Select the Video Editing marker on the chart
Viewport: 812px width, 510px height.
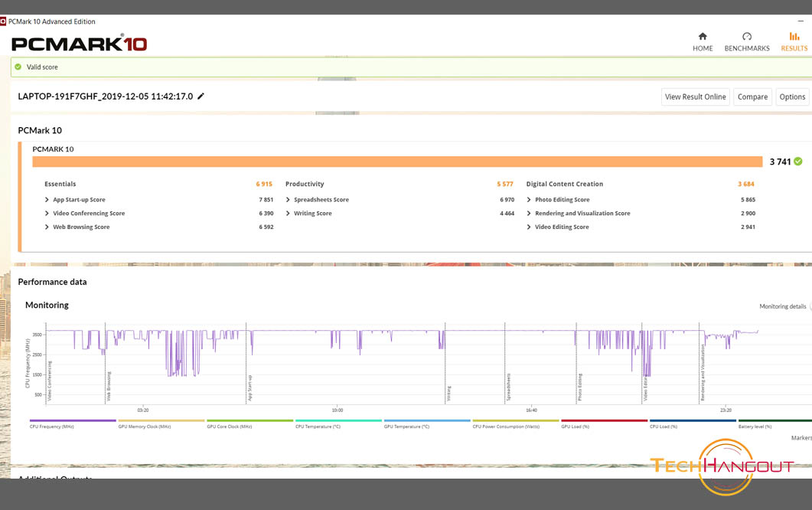point(645,389)
